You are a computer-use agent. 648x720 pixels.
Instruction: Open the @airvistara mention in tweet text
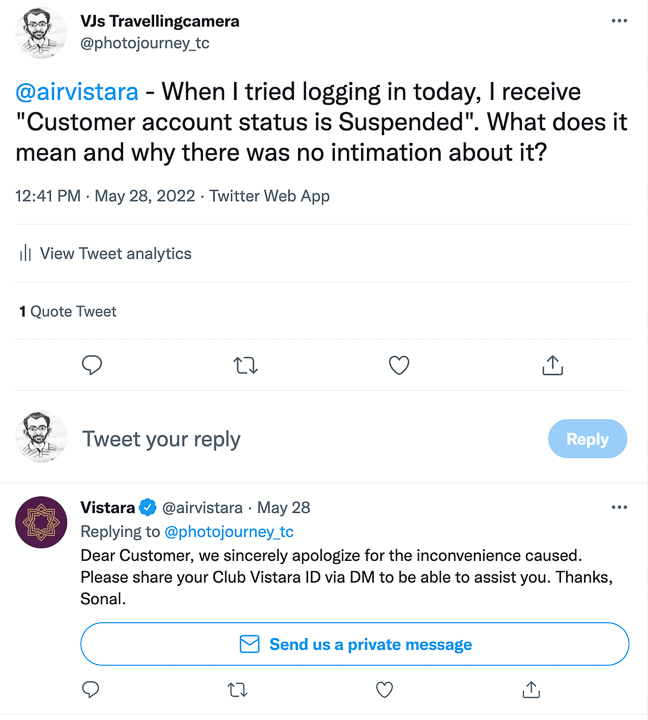click(x=76, y=92)
